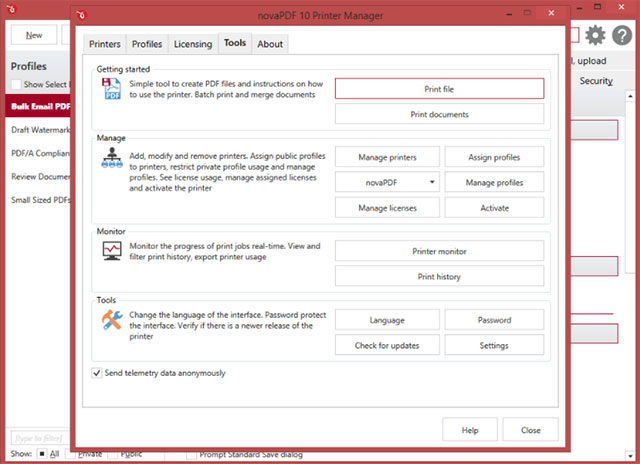Toggle Prompt Standard Save dialog checkbox
The width and height of the screenshot is (640, 464).
click(x=191, y=454)
